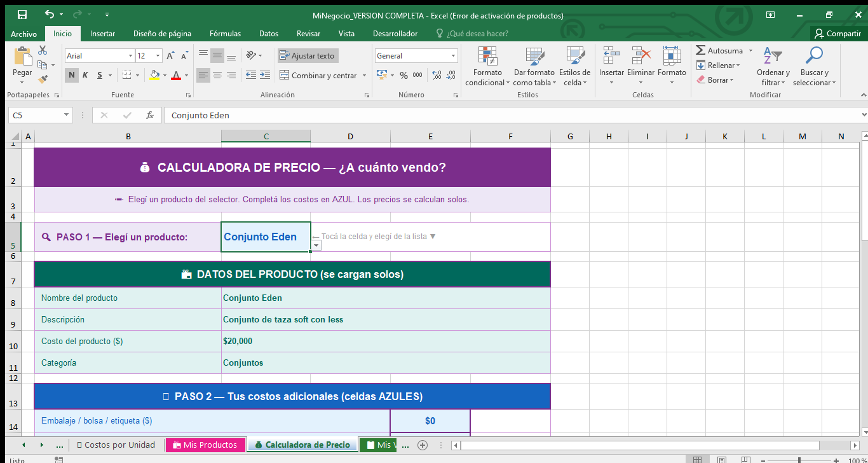
Task: Toggle Ajustar texto wrapping
Action: coord(308,55)
